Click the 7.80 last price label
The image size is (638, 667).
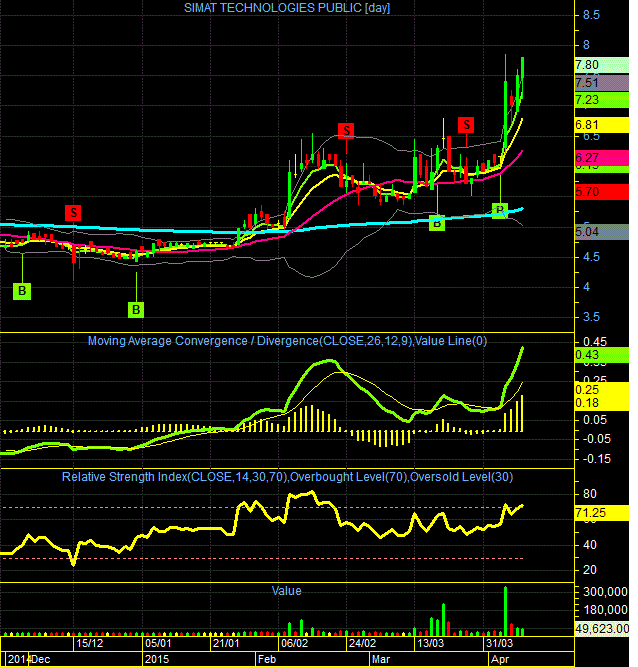(601, 65)
